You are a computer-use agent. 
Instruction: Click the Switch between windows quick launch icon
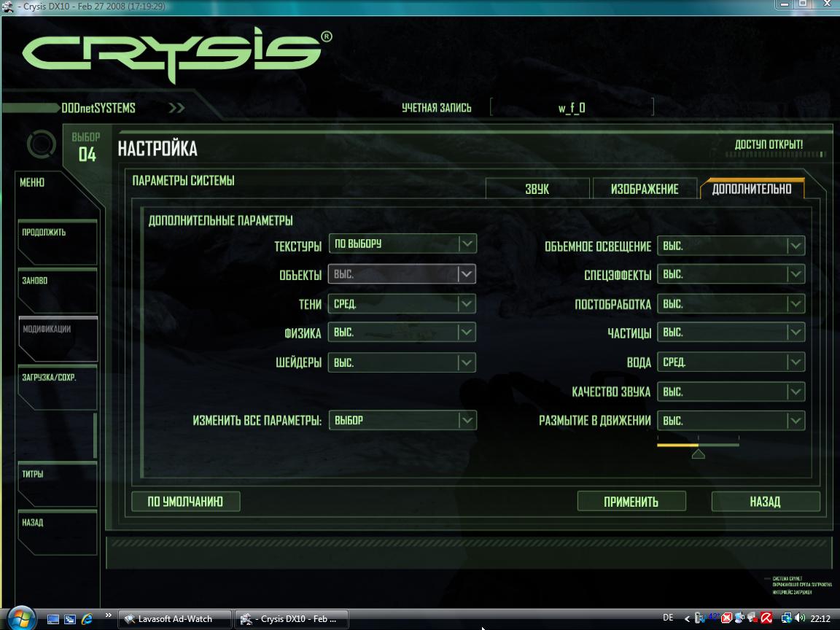[x=70, y=619]
